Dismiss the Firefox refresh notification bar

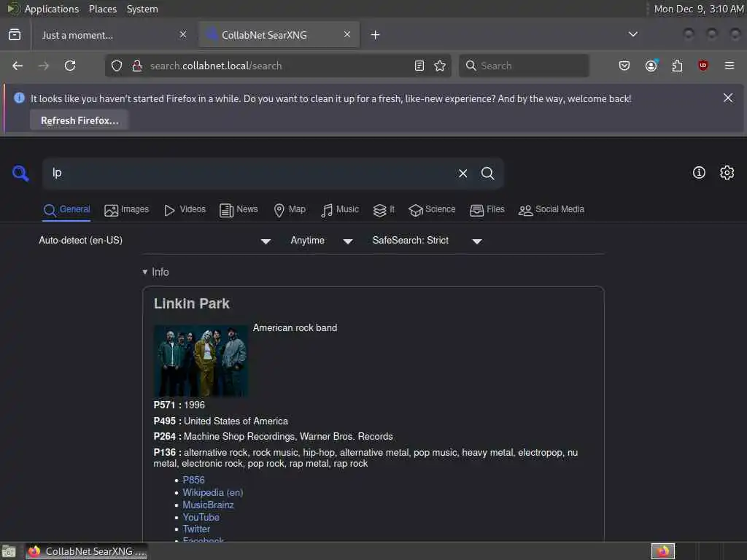coord(728,98)
